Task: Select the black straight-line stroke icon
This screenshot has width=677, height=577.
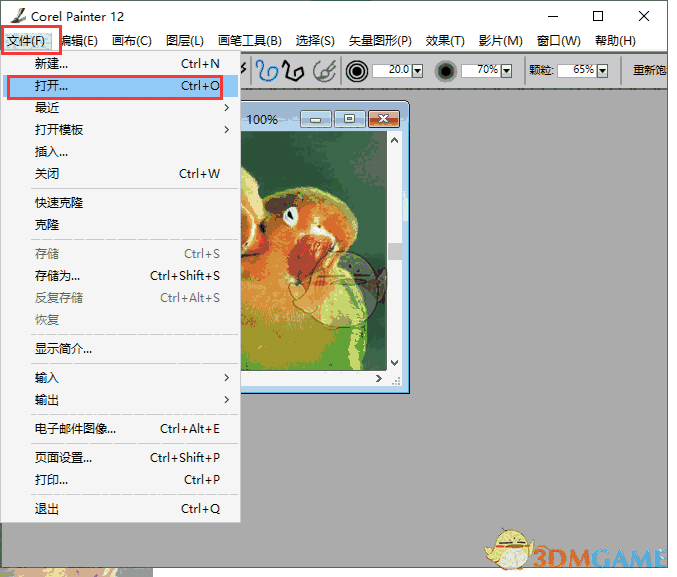Action: [293, 70]
